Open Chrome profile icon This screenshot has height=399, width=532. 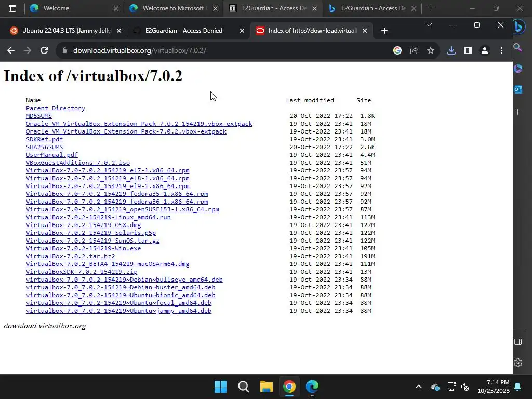click(485, 50)
